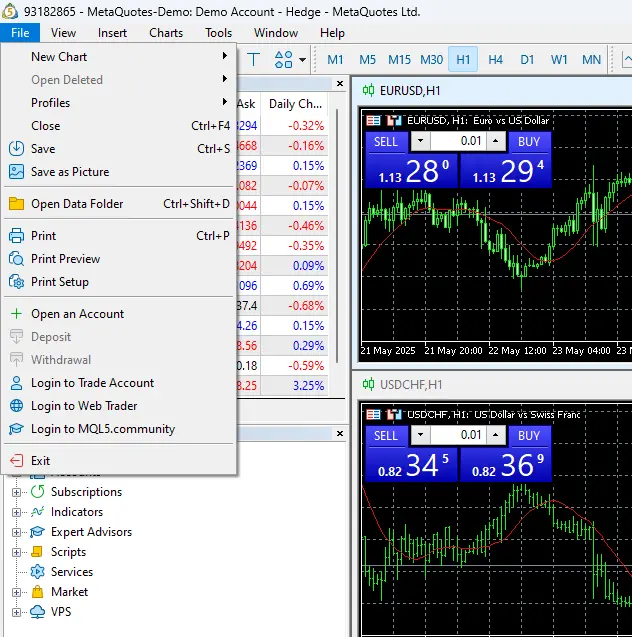
Task: Expand the Expert Advisors tree node
Action: point(16,532)
